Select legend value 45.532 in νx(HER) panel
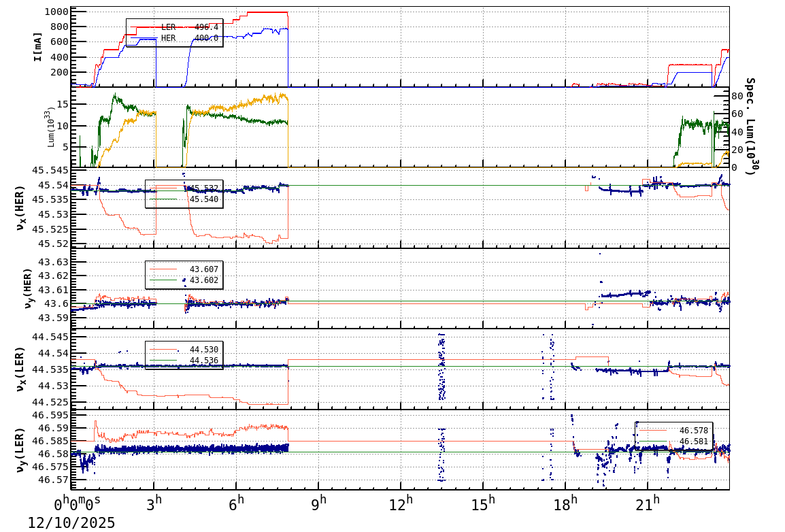 coord(204,188)
